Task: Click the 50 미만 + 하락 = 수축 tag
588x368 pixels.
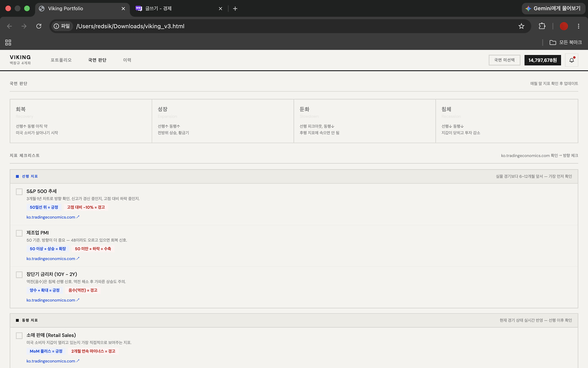Action: click(93, 249)
